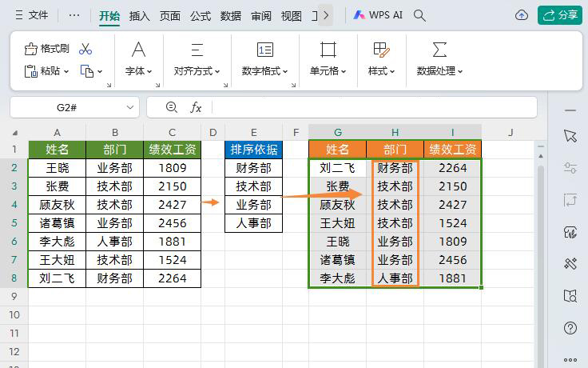588x368 pixels.
Task: Expand the 粘贴 dropdown arrow
Action: pos(66,71)
